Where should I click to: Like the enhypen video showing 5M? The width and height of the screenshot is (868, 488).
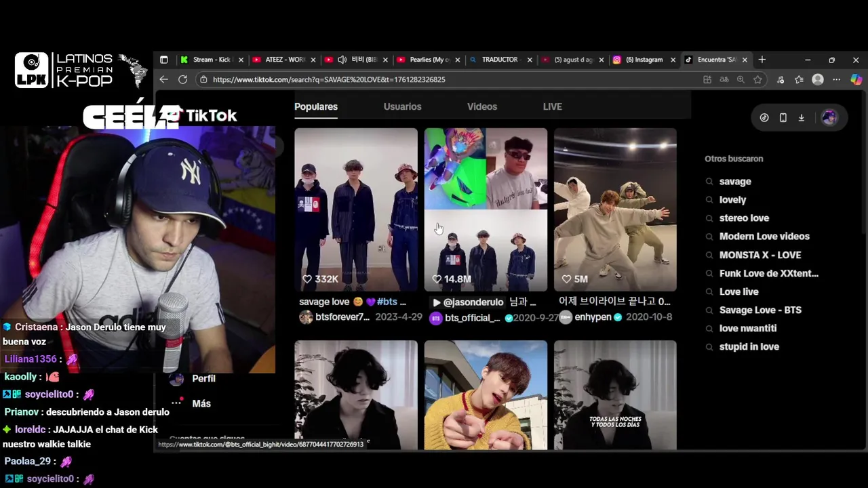[x=566, y=279]
